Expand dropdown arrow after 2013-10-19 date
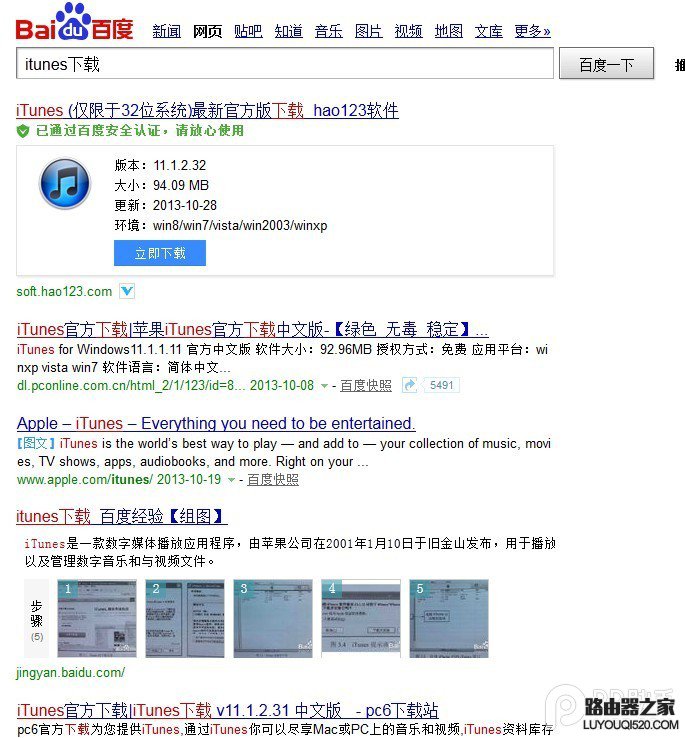The height and width of the screenshot is (738, 685). pyautogui.click(x=231, y=480)
